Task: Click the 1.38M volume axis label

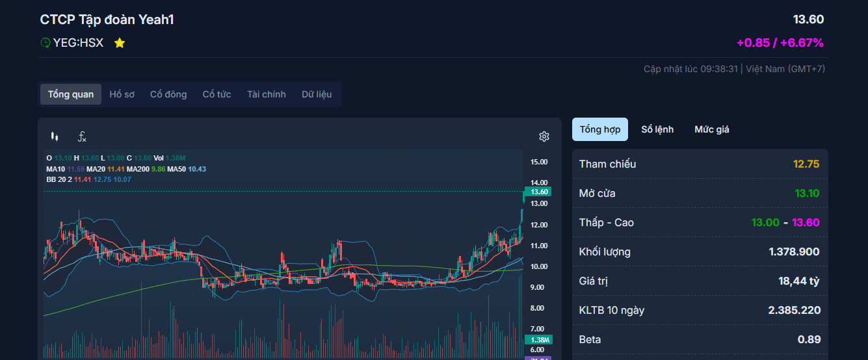Action: (538, 340)
